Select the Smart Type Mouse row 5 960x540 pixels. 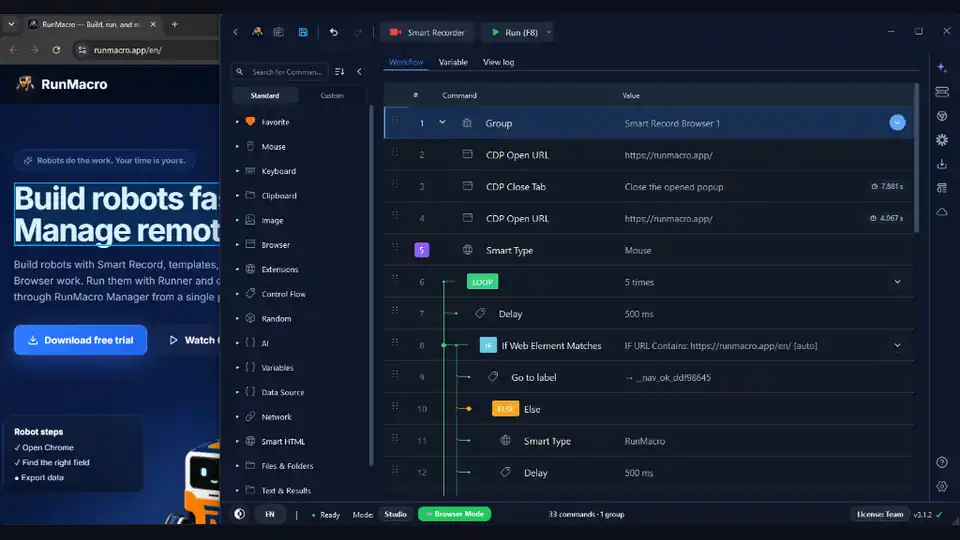648,250
